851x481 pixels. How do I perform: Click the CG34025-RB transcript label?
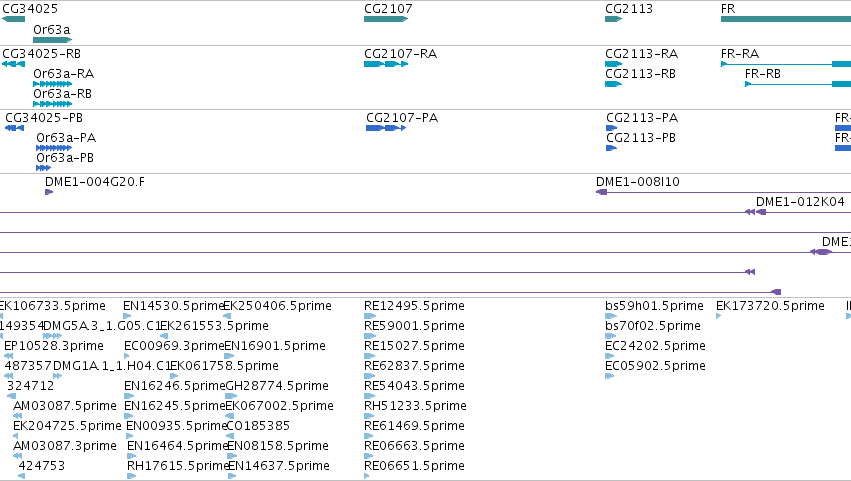click(41, 54)
